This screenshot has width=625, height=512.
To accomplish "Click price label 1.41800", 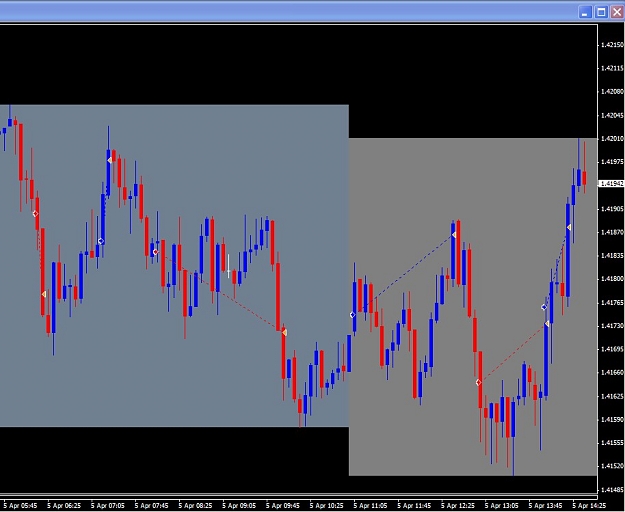I will coord(612,279).
